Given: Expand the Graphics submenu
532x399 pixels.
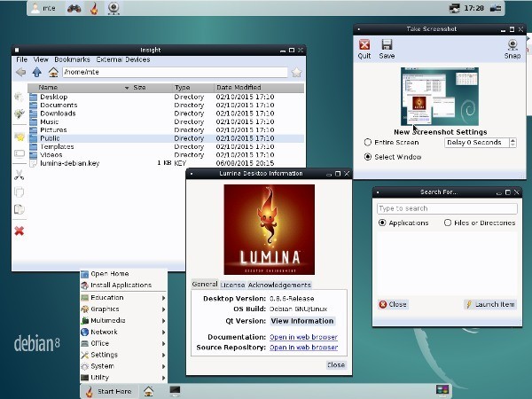Looking at the screenshot, I should coord(123,309).
